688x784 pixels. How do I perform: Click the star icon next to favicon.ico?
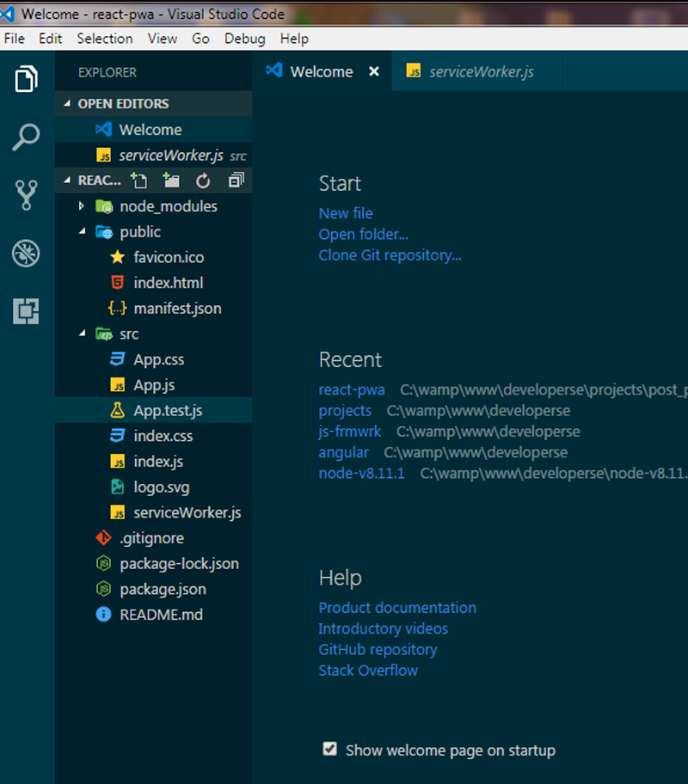click(118, 257)
